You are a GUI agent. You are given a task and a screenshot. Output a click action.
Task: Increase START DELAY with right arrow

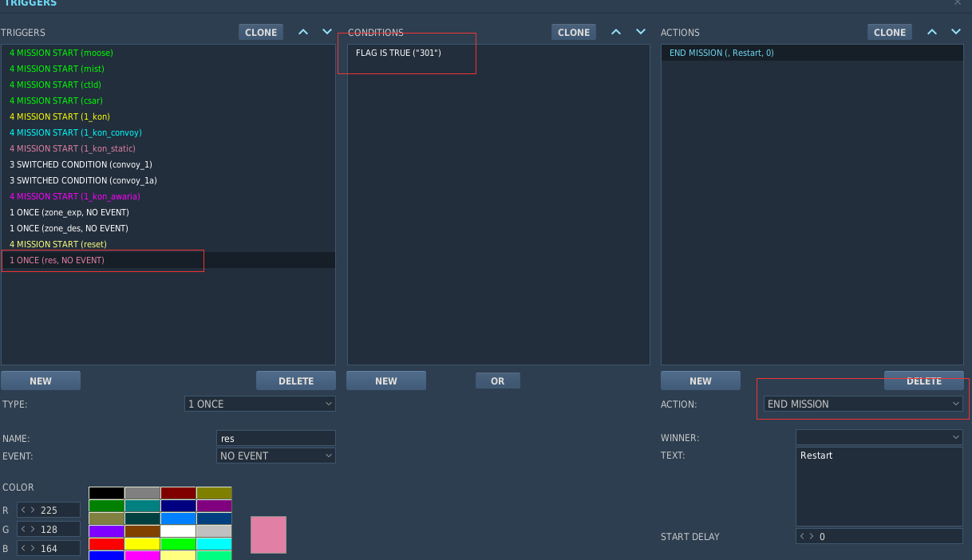pos(812,537)
